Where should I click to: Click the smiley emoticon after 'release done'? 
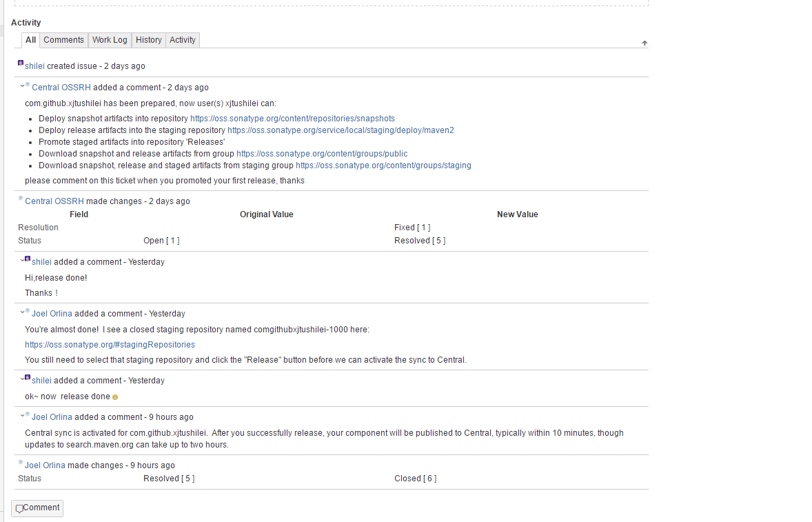click(x=115, y=397)
